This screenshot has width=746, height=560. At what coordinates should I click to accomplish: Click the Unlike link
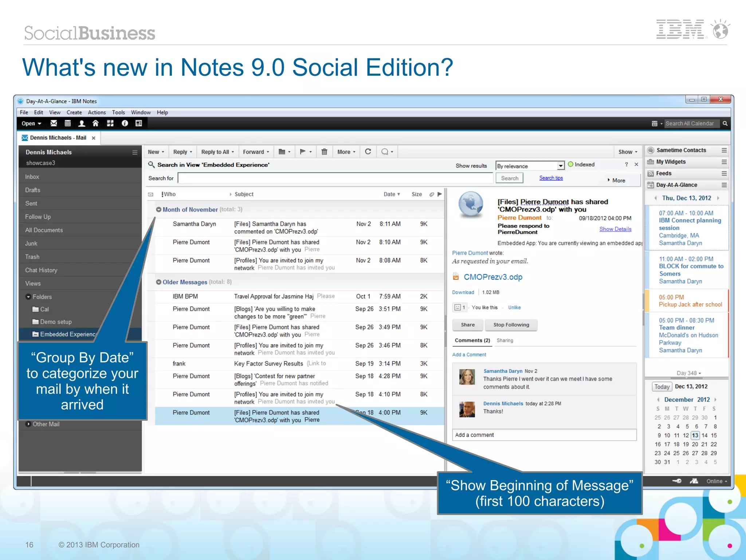[514, 308]
